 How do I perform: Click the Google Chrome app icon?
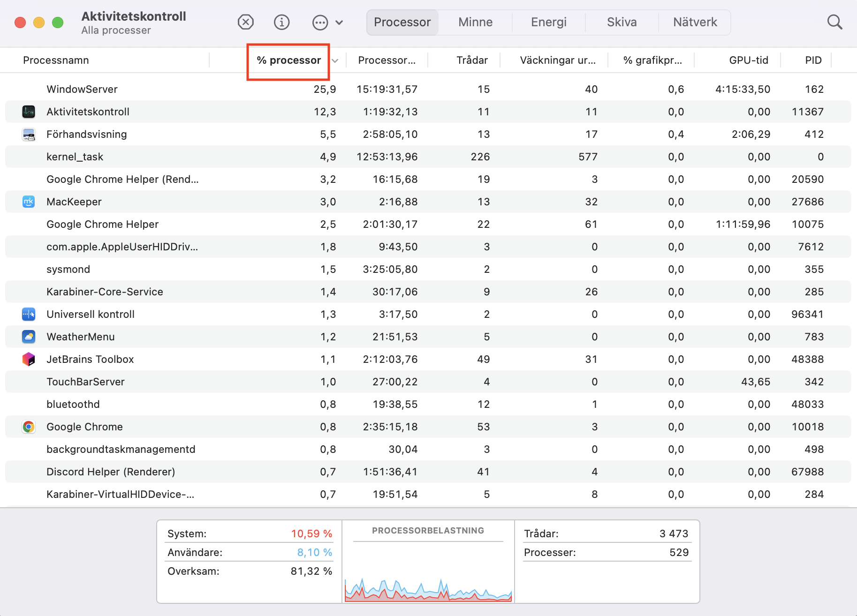pyautogui.click(x=29, y=427)
